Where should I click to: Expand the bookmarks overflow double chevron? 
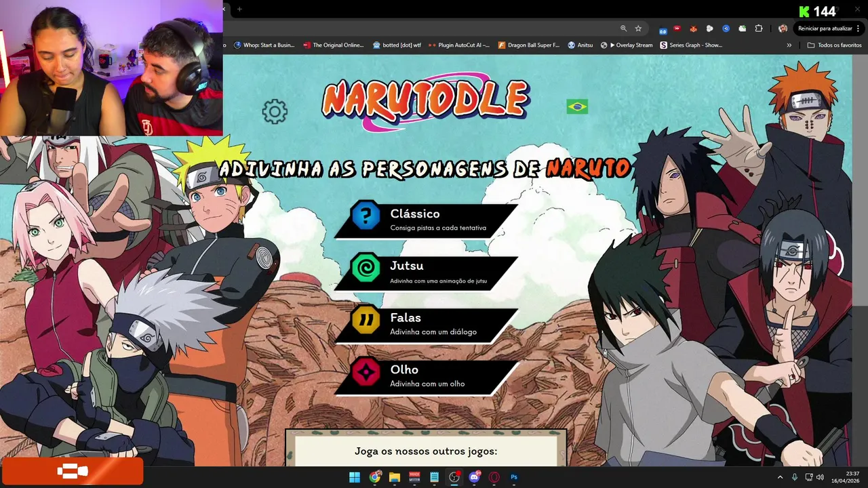(x=789, y=45)
